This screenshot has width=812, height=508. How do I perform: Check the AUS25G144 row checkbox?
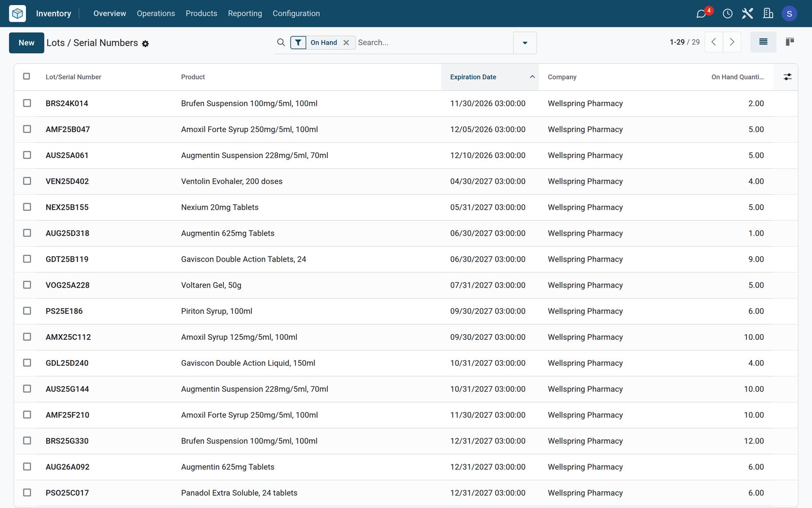coord(27,389)
